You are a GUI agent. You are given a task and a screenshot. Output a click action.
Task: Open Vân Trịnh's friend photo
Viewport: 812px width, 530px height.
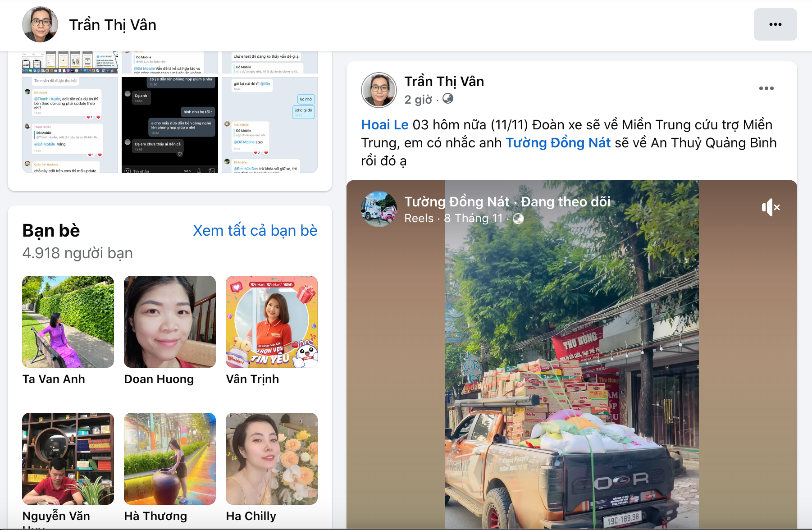pyautogui.click(x=272, y=322)
